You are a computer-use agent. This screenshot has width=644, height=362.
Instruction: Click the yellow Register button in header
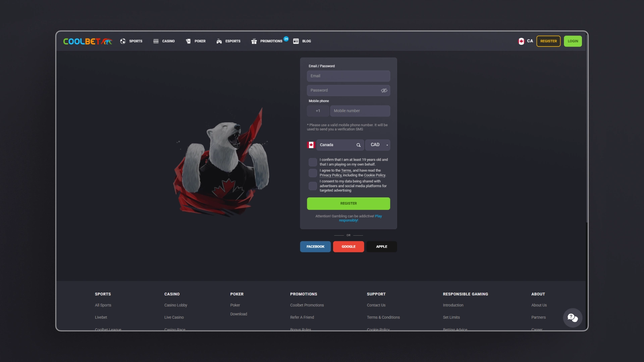[x=548, y=41]
